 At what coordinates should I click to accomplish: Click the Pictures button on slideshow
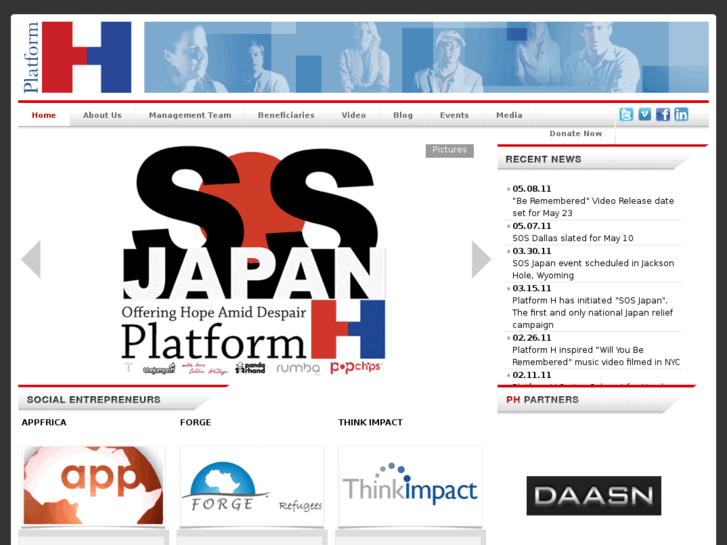[449, 150]
